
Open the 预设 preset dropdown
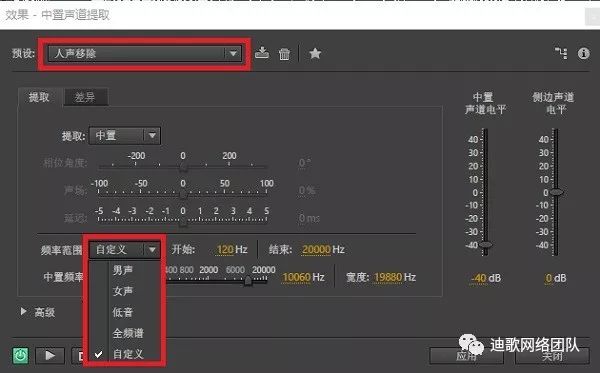(145, 54)
